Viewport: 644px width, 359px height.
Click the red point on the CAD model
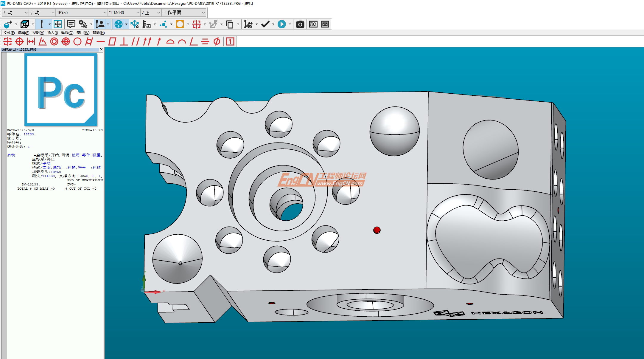pyautogui.click(x=377, y=230)
